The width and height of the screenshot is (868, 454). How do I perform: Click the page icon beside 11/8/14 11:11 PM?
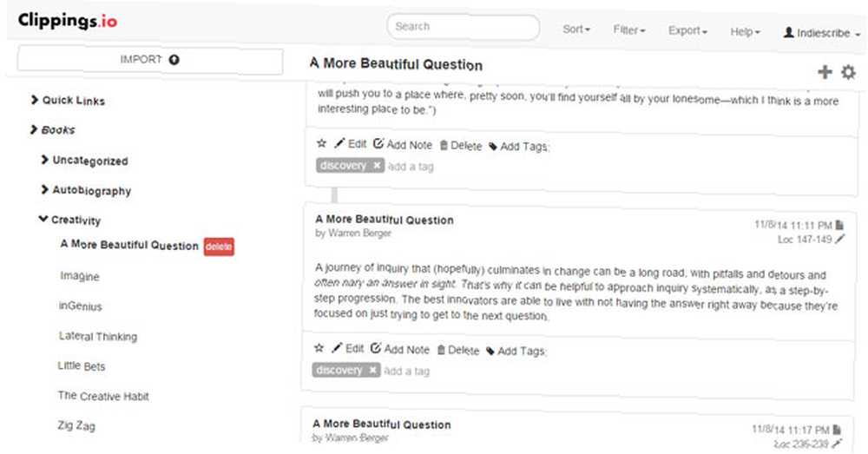click(x=839, y=225)
